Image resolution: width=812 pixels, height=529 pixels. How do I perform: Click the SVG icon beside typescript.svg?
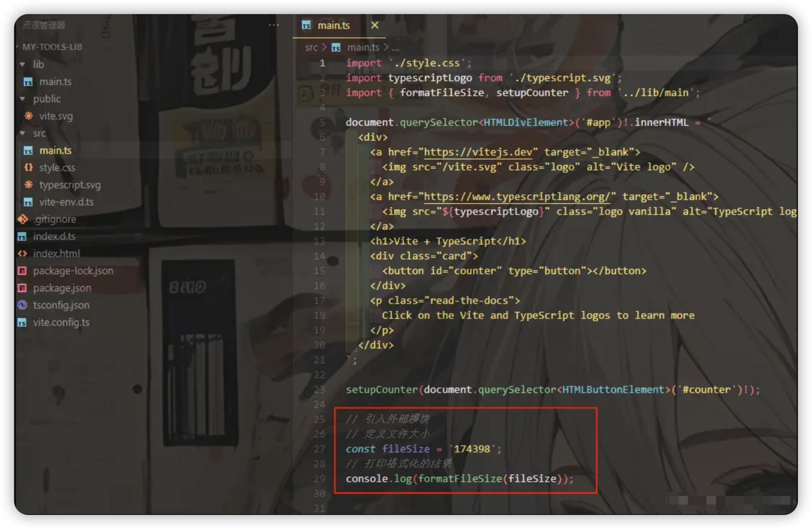(x=29, y=185)
